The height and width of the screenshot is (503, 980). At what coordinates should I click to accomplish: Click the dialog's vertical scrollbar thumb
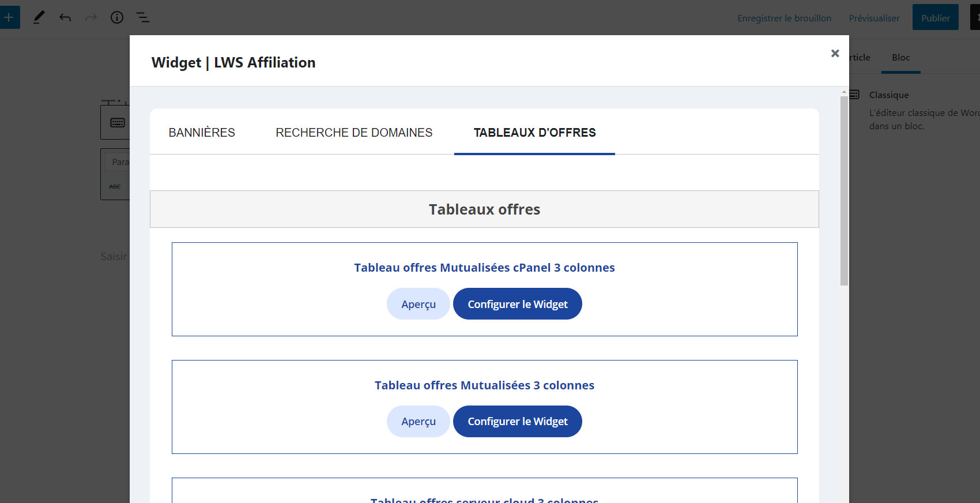[844, 190]
